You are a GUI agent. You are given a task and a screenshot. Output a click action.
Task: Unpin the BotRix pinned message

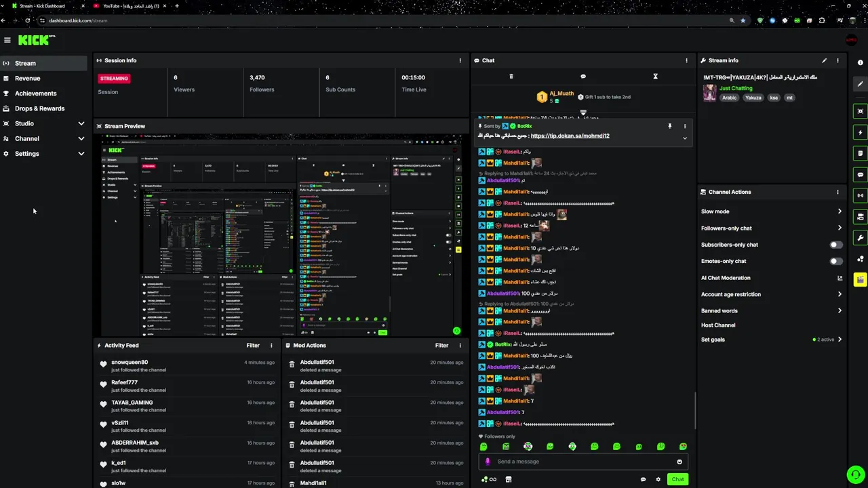(x=669, y=126)
